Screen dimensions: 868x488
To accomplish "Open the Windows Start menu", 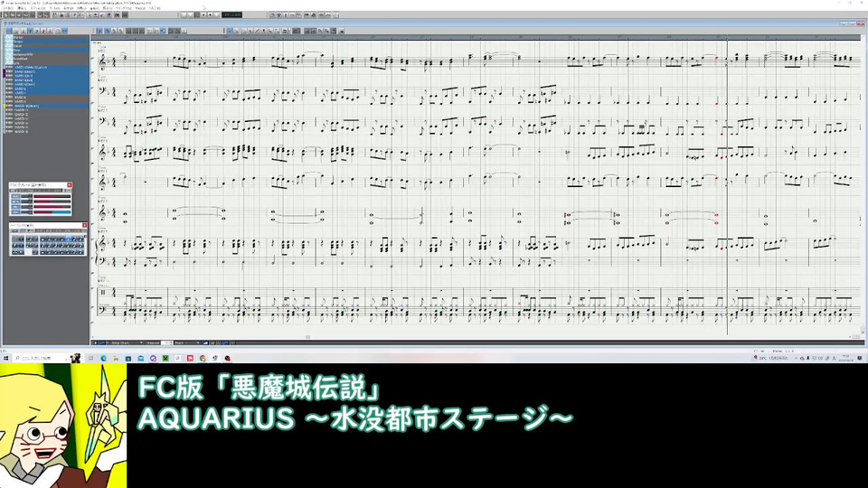I will tap(6, 358).
